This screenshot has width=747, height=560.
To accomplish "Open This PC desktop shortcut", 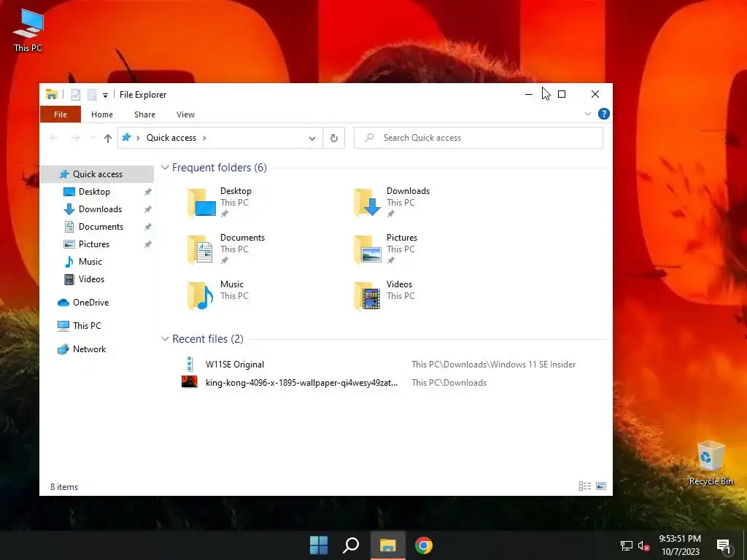I will point(28,29).
